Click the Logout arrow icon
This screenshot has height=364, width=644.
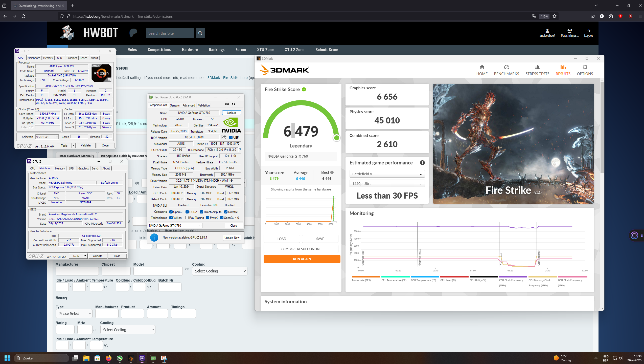click(588, 31)
